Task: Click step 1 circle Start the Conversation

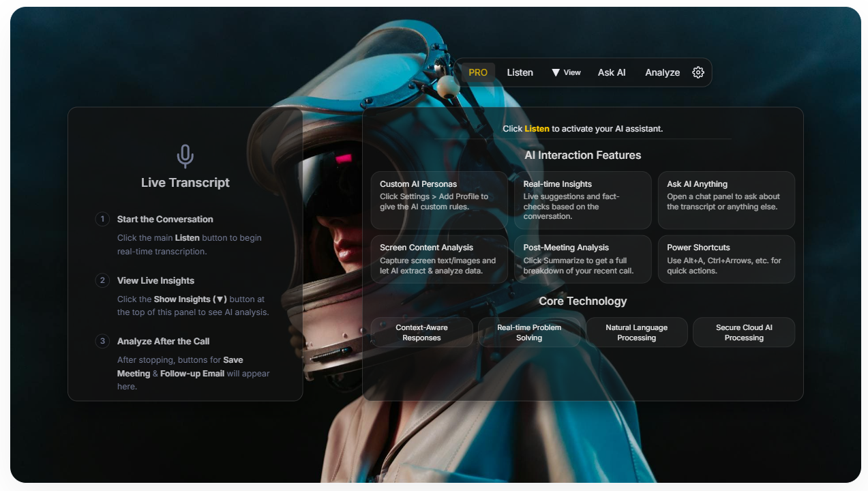Action: pos(102,219)
